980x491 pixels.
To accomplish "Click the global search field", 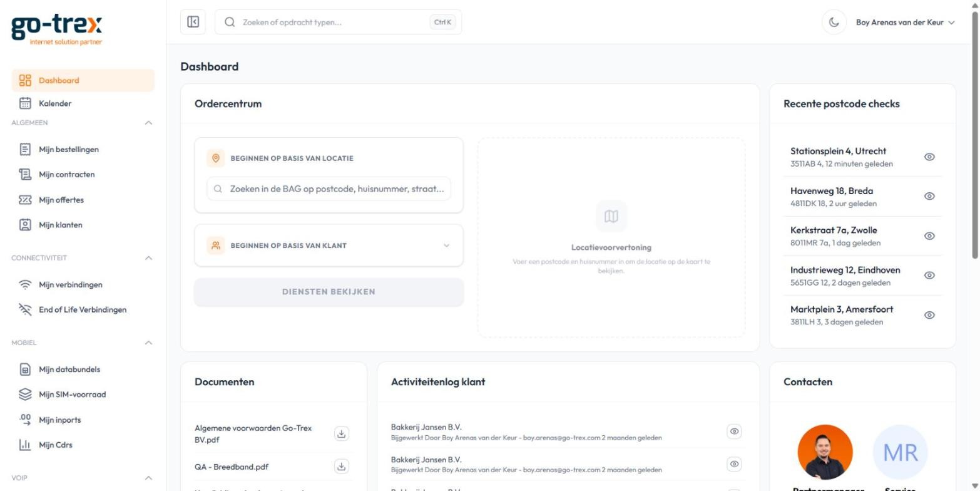I will coord(338,22).
